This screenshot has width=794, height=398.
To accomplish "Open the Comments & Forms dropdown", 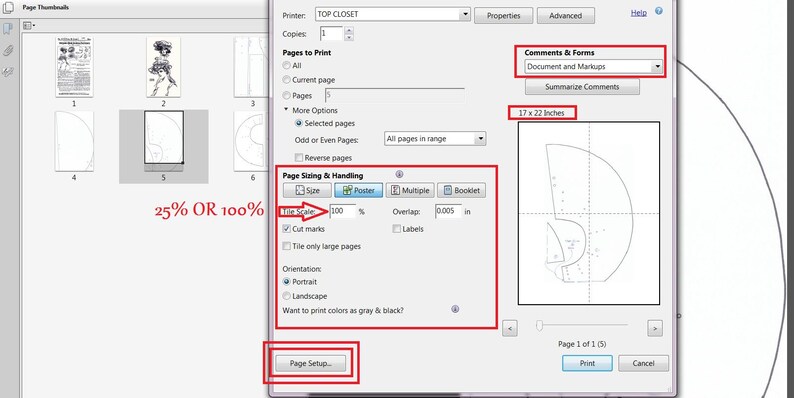I will pos(593,66).
